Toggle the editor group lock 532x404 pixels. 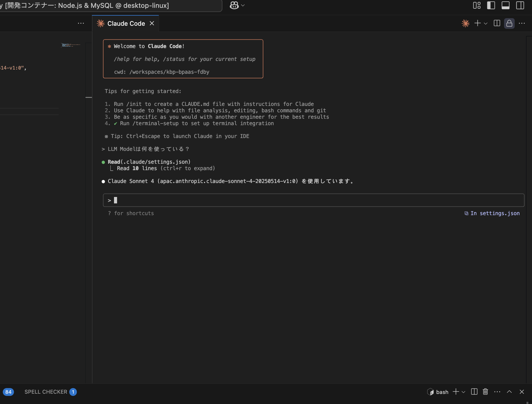click(x=509, y=23)
